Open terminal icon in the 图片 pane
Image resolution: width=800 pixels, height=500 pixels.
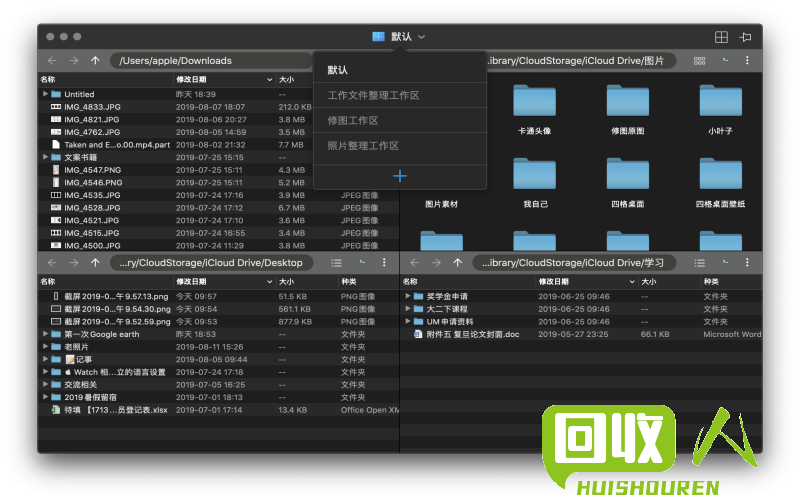(x=725, y=60)
